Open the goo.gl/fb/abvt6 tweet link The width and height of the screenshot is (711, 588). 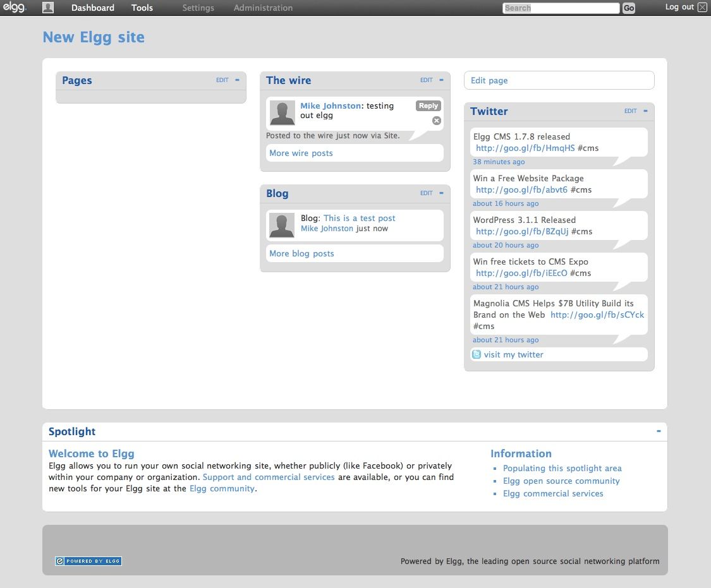521,190
